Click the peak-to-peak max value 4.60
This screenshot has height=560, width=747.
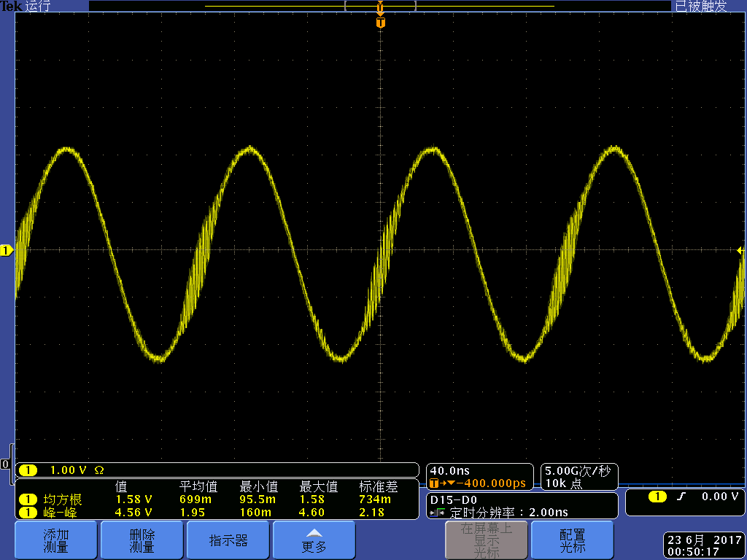(311, 513)
